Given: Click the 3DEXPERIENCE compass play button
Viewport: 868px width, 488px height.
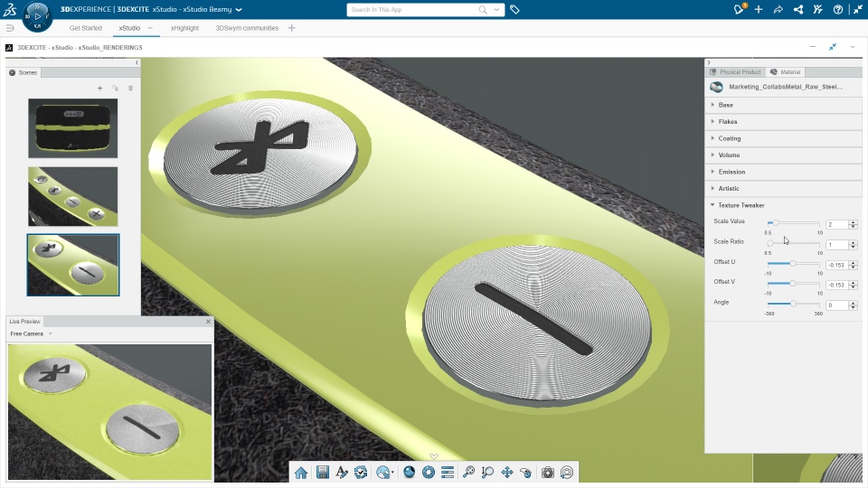Looking at the screenshot, I should tap(38, 16).
